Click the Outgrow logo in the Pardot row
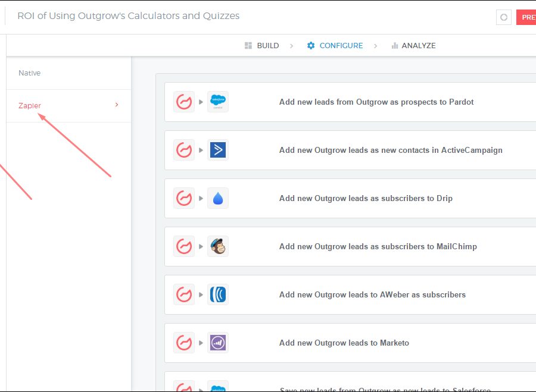The height and width of the screenshot is (392, 536). click(184, 102)
